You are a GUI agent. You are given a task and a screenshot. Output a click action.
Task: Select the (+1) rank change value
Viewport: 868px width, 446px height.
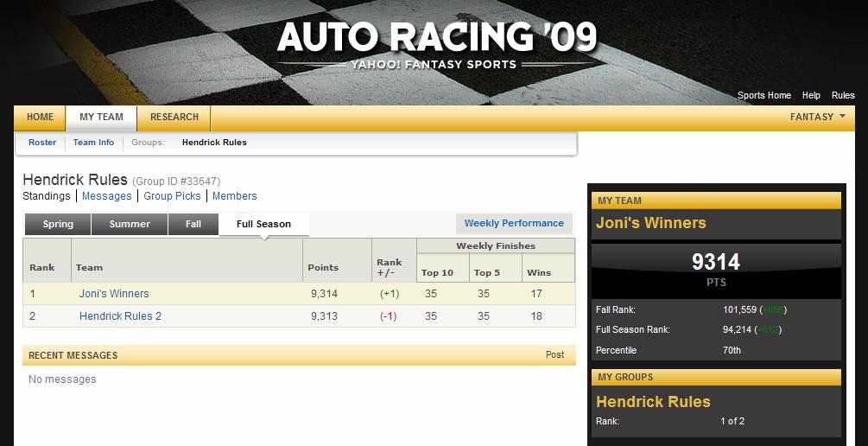point(390,294)
